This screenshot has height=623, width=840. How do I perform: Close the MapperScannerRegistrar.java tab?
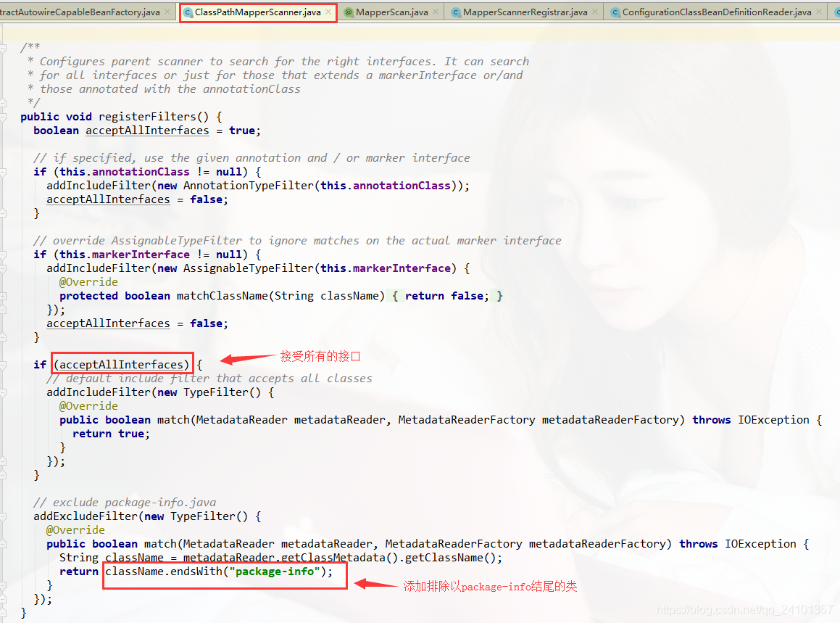tap(594, 12)
